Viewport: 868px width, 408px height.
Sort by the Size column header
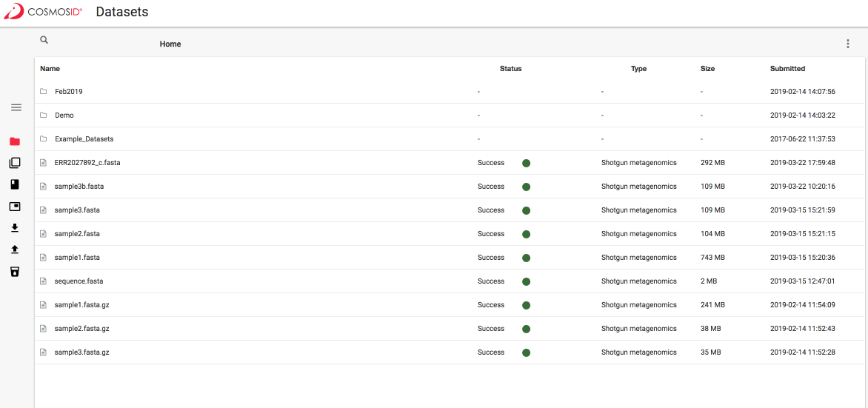(x=707, y=69)
